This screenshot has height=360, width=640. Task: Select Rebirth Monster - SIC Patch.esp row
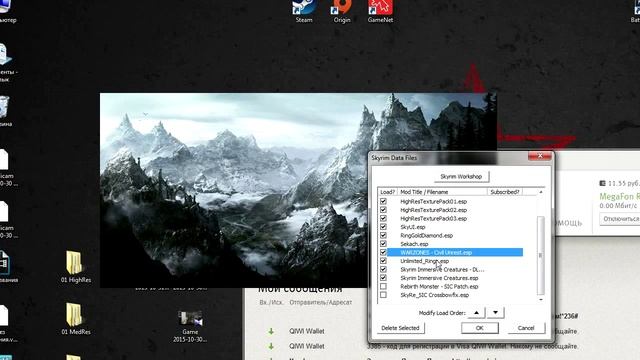pos(439,287)
